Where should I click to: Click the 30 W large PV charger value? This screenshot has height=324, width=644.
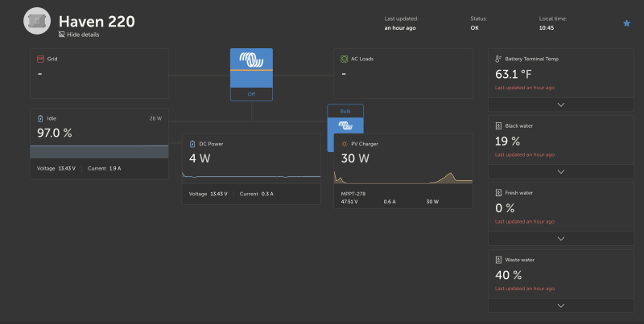pos(355,158)
